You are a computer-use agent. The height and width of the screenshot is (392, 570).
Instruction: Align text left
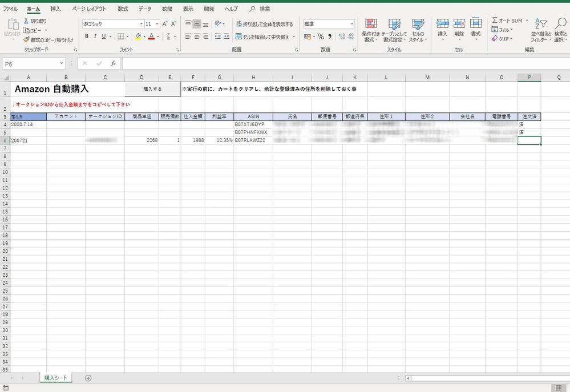click(188, 37)
